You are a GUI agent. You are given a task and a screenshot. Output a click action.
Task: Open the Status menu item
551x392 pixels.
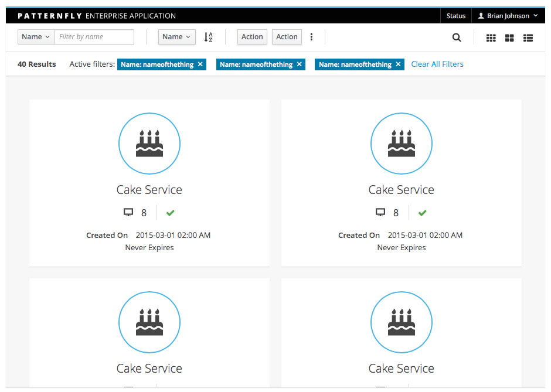tap(456, 16)
